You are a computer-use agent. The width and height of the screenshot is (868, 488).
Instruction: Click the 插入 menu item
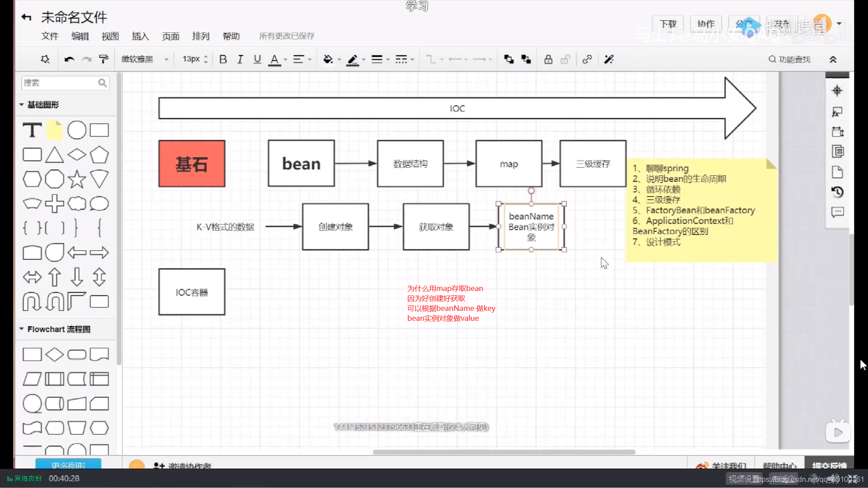point(140,36)
